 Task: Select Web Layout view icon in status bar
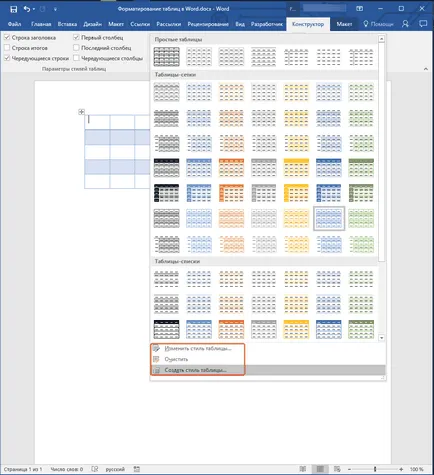[337, 469]
